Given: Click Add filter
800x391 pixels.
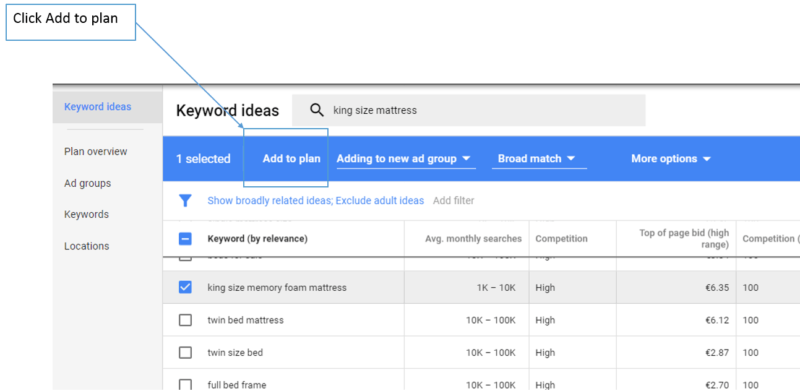Looking at the screenshot, I should point(454,201).
